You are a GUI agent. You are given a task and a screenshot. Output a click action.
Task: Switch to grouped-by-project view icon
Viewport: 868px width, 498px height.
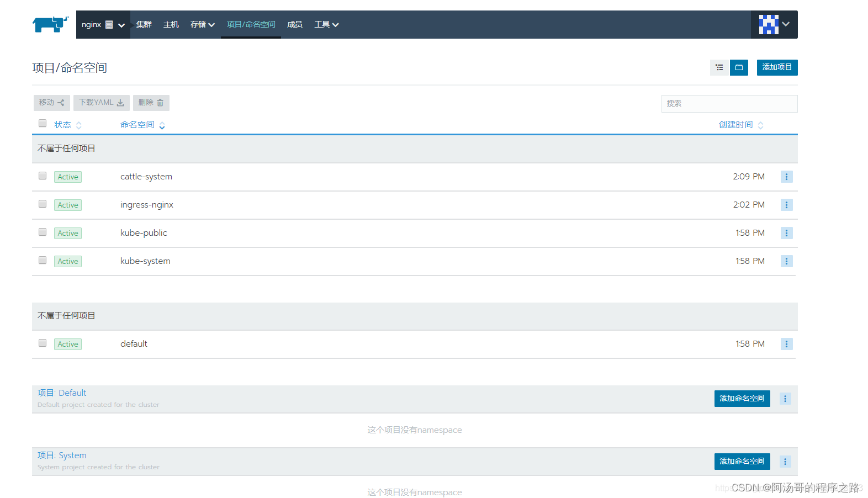(x=739, y=67)
